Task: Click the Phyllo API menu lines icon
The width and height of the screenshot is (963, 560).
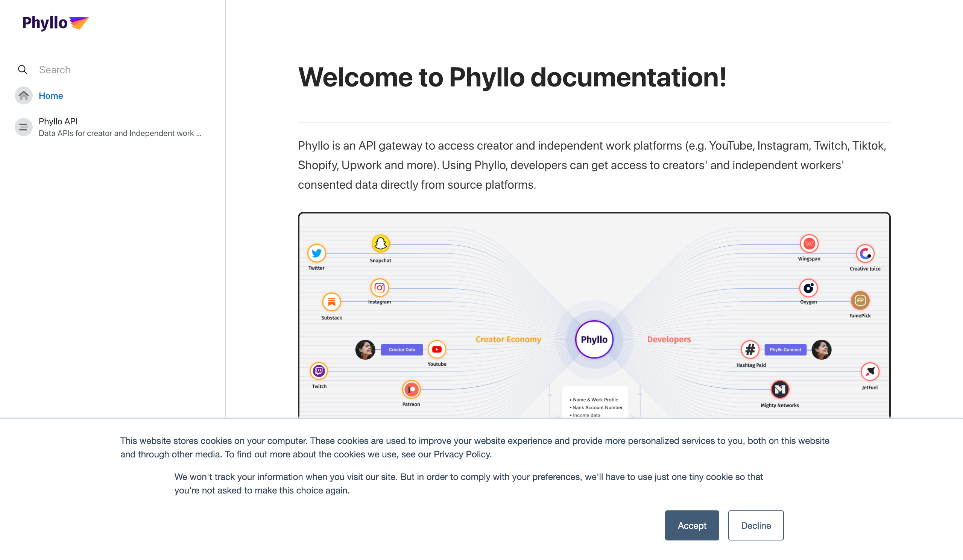Action: 24,127
